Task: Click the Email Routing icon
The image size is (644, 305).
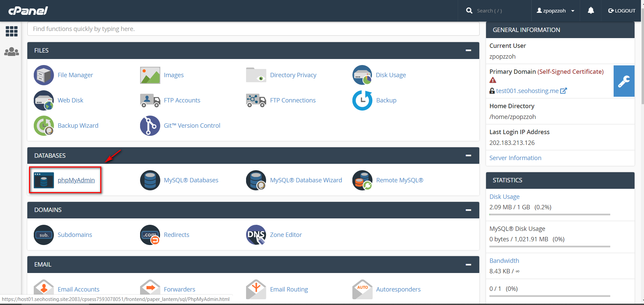Action: pos(256,289)
